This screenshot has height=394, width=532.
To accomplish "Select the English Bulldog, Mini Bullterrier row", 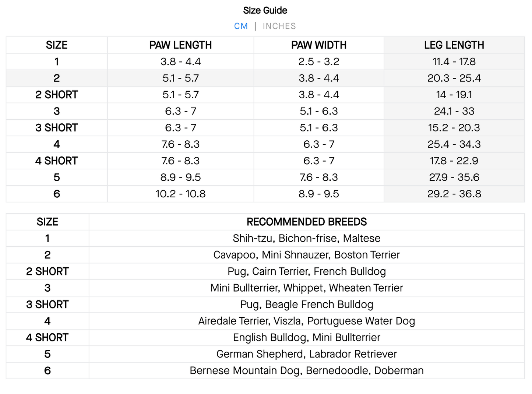I will click(306, 338).
